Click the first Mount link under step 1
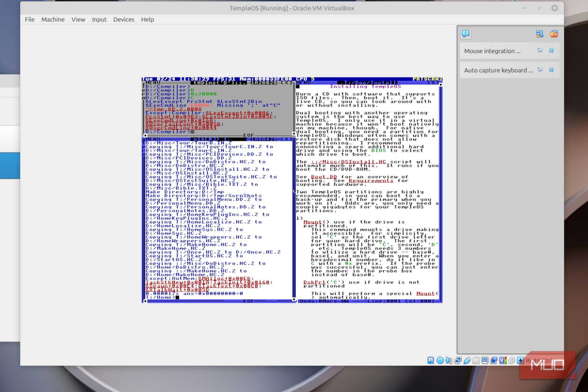588x392 pixels. (x=312, y=222)
